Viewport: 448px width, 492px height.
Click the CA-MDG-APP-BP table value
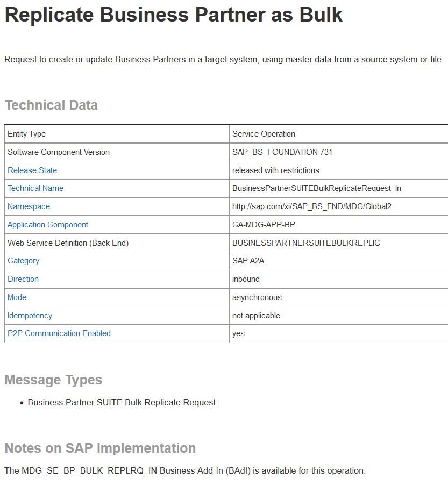coord(264,225)
